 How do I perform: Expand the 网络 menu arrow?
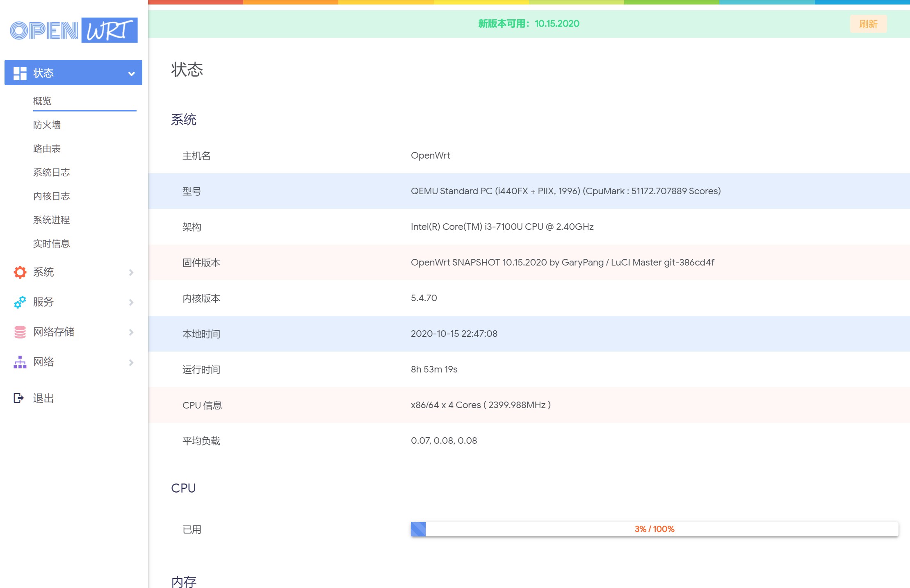click(131, 363)
